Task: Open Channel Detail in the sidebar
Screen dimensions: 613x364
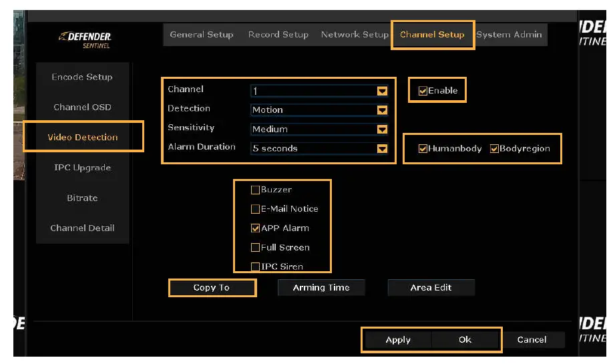Action: click(82, 228)
